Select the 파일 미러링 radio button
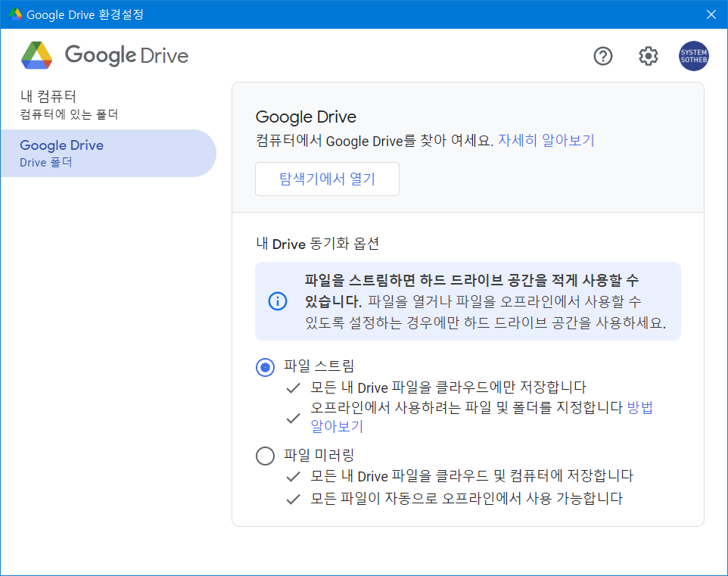This screenshot has height=576, width=728. pos(265,456)
